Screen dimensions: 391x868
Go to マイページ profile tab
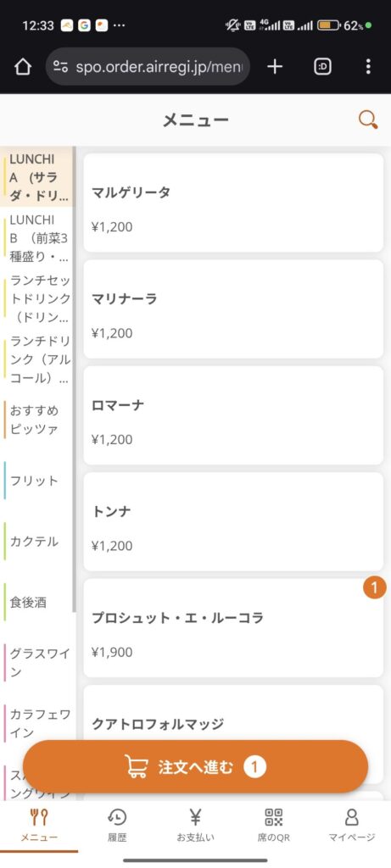click(x=352, y=825)
